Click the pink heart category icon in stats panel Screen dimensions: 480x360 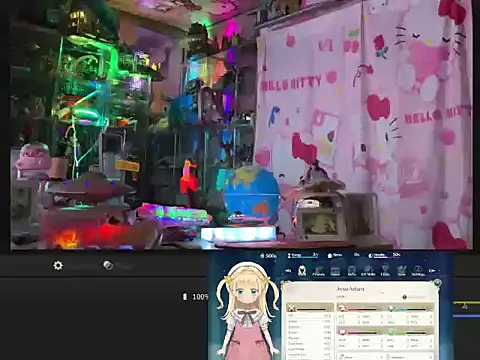(x=342, y=332)
